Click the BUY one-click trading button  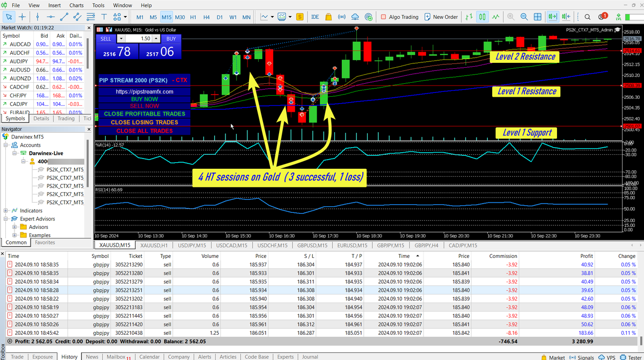click(x=171, y=39)
